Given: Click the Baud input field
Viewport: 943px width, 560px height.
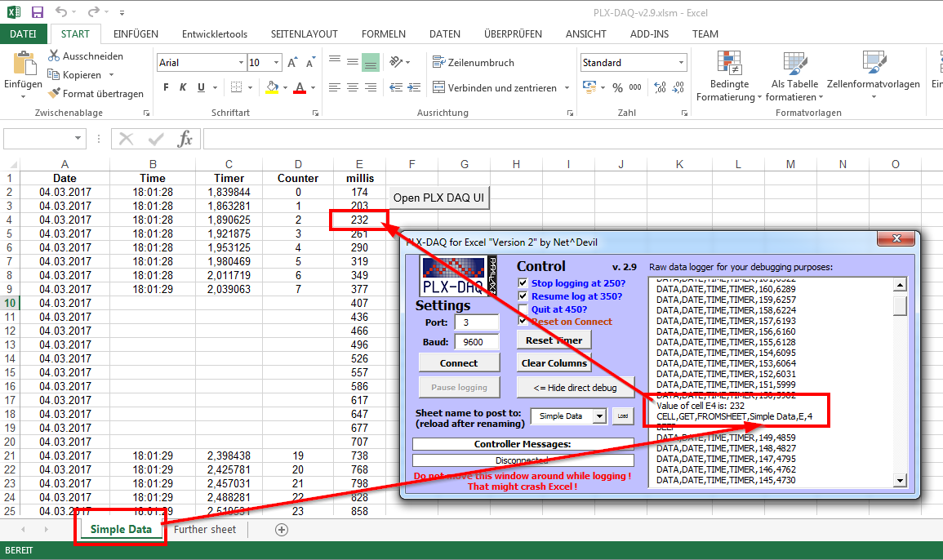Looking at the screenshot, I should (x=476, y=342).
